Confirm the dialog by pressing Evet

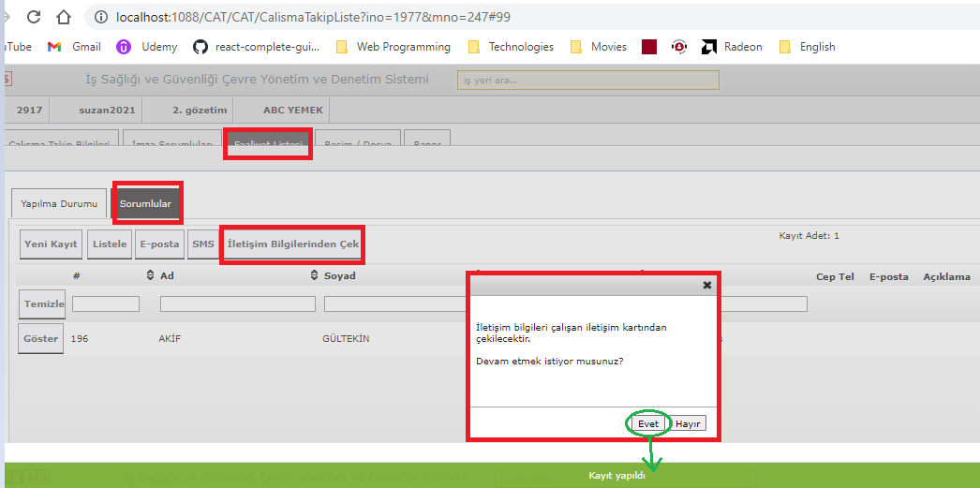click(648, 423)
